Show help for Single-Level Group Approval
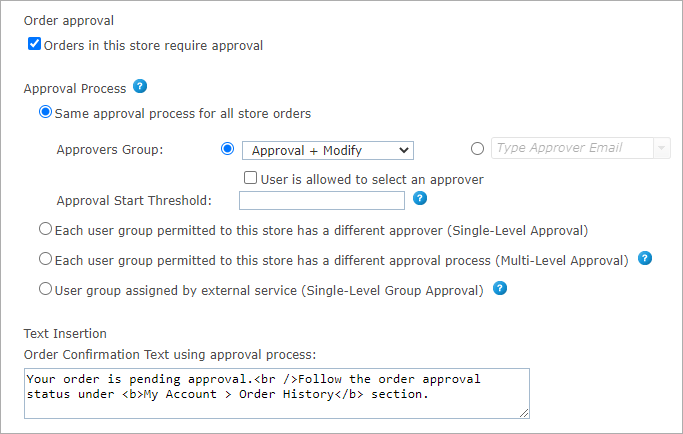 tap(500, 289)
